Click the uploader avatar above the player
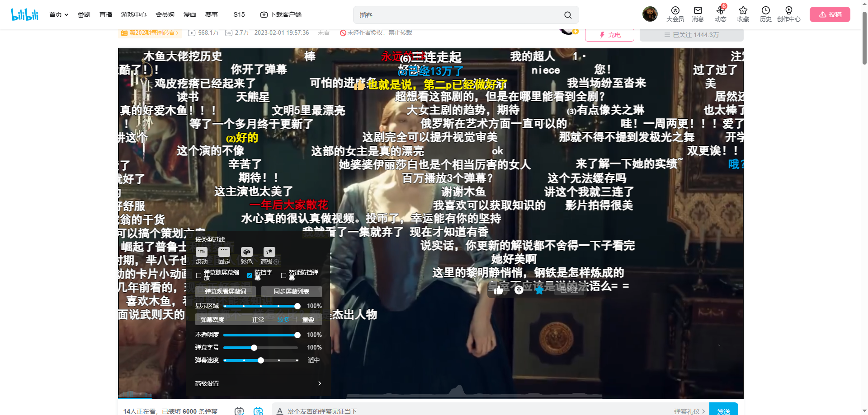The image size is (868, 415). (x=568, y=31)
